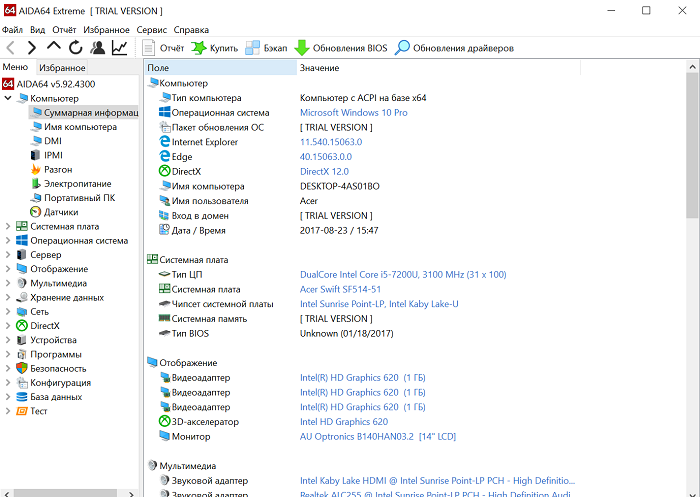700x497 pixels.
Task: Expand the Сеть tree node
Action: tap(8, 312)
